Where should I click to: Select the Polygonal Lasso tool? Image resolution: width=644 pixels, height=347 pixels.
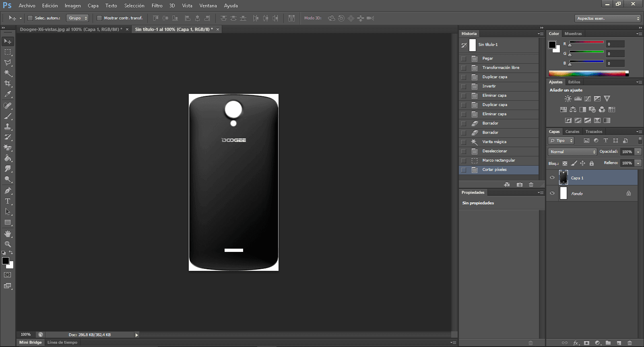[x=8, y=62]
